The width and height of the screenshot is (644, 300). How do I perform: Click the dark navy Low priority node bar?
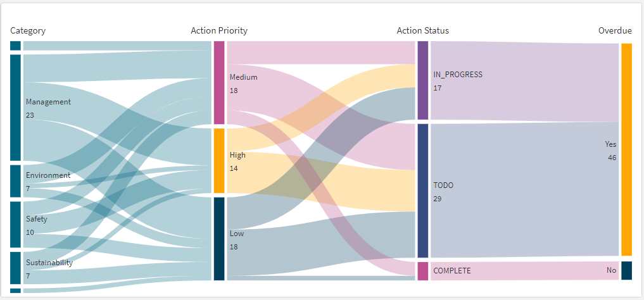tap(219, 239)
